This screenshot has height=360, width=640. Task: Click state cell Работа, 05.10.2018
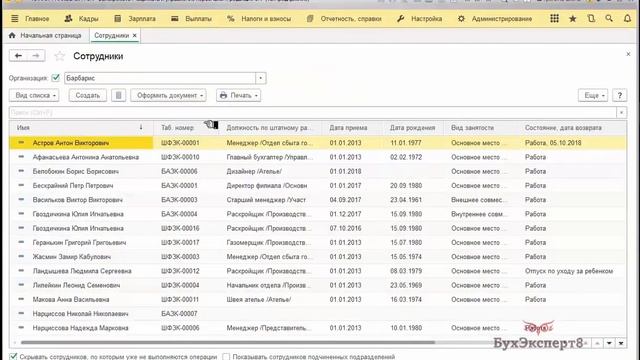[553, 143]
